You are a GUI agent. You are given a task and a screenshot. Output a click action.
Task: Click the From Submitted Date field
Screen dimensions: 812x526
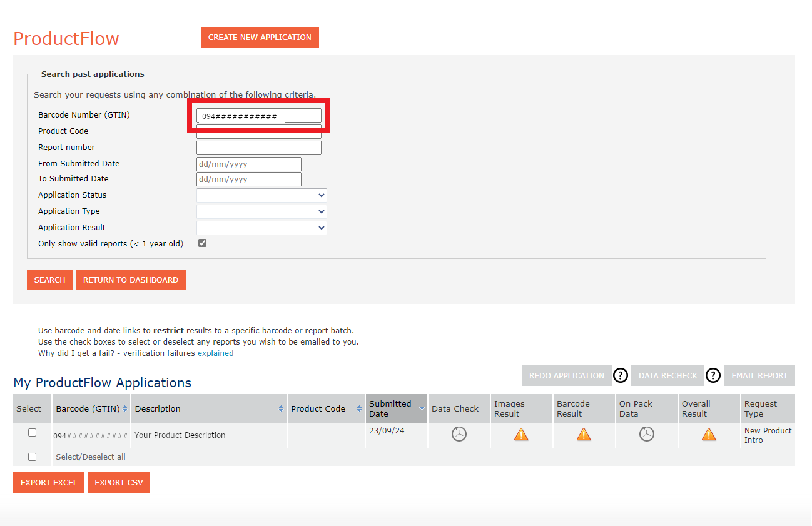[249, 164]
